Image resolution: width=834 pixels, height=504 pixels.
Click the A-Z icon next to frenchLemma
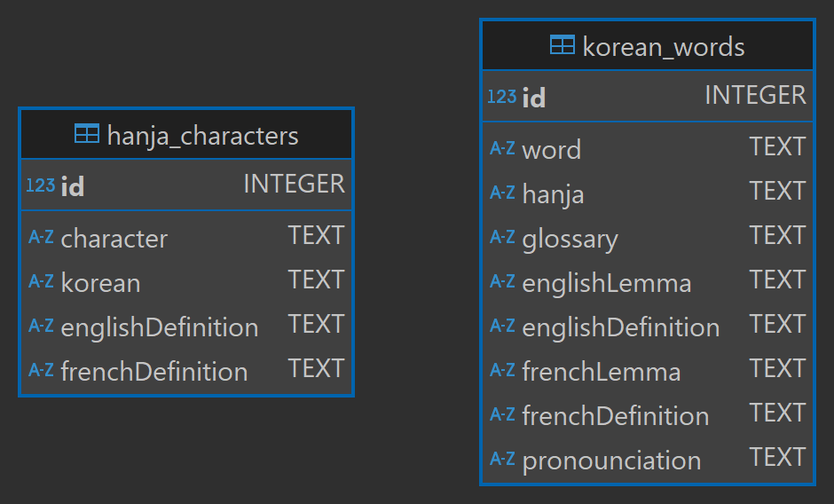pos(502,371)
